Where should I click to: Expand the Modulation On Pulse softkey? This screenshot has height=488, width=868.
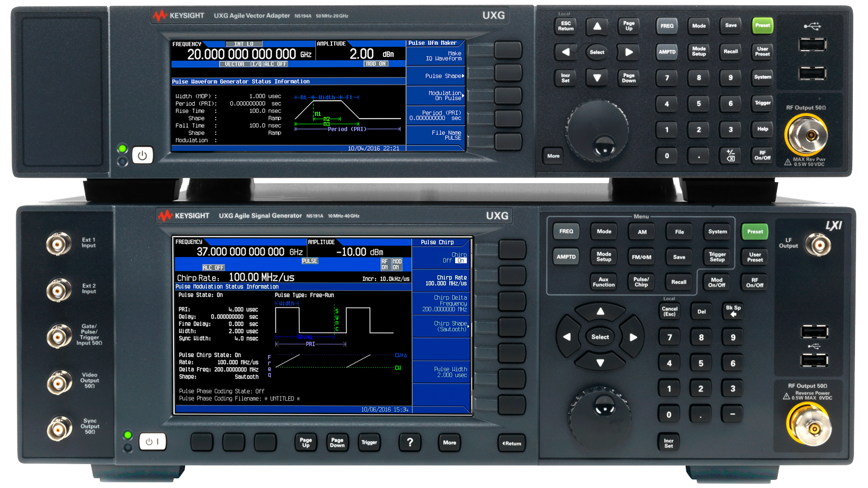click(436, 95)
